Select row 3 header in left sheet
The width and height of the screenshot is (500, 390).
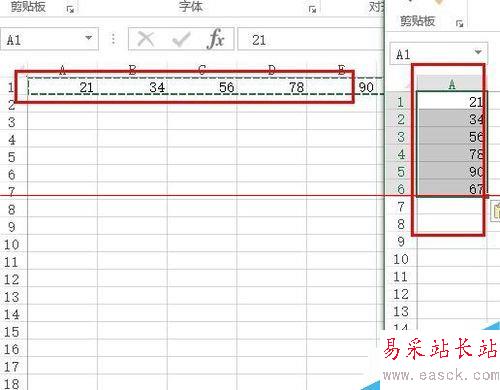click(13, 122)
